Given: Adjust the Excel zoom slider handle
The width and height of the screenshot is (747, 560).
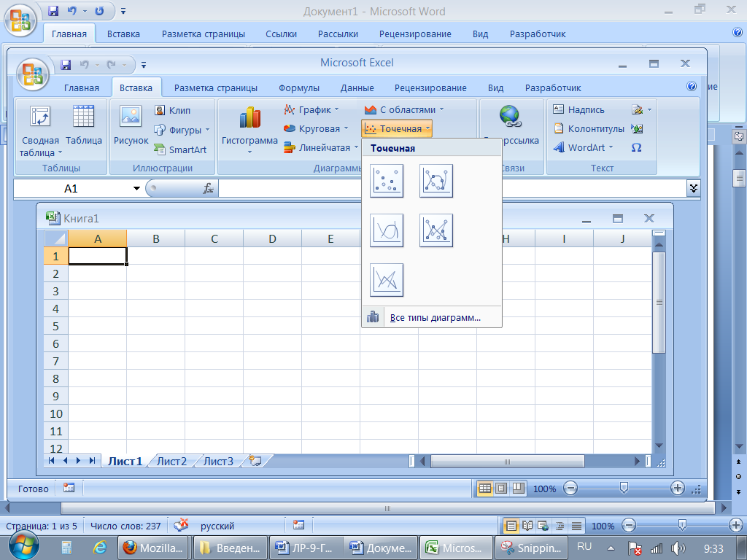Looking at the screenshot, I should [x=624, y=488].
